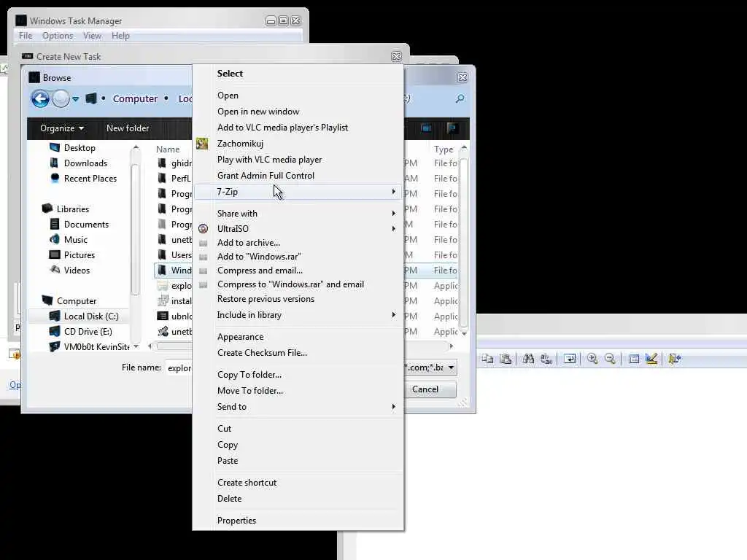Choose Restore previous versions
The height and width of the screenshot is (560, 747).
point(298,299)
